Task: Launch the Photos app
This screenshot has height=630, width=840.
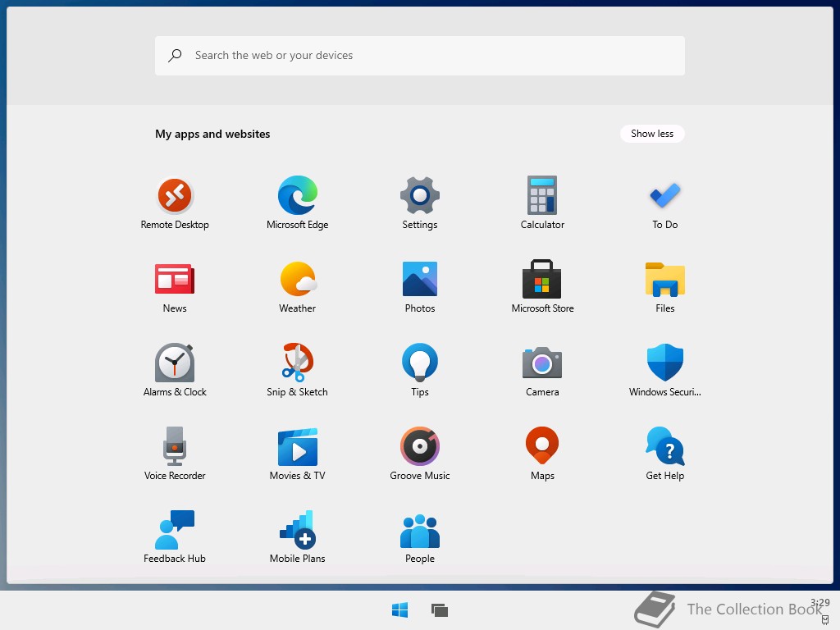Action: (420, 286)
